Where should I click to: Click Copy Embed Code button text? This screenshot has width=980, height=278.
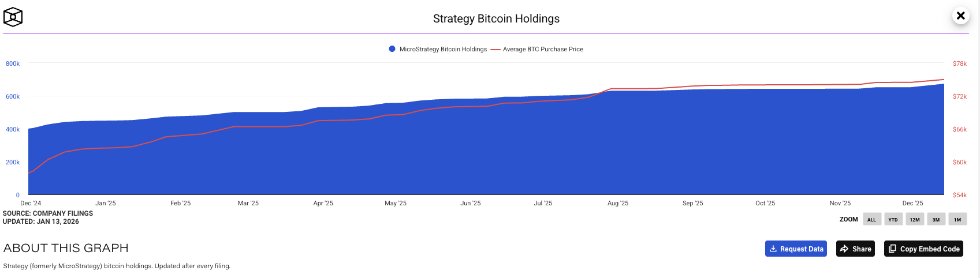(930, 249)
